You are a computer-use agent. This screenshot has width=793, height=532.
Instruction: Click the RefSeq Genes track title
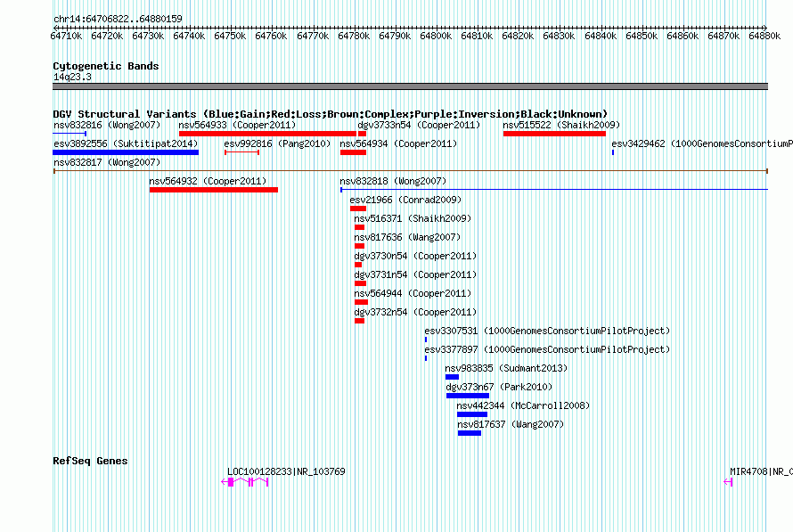90,461
